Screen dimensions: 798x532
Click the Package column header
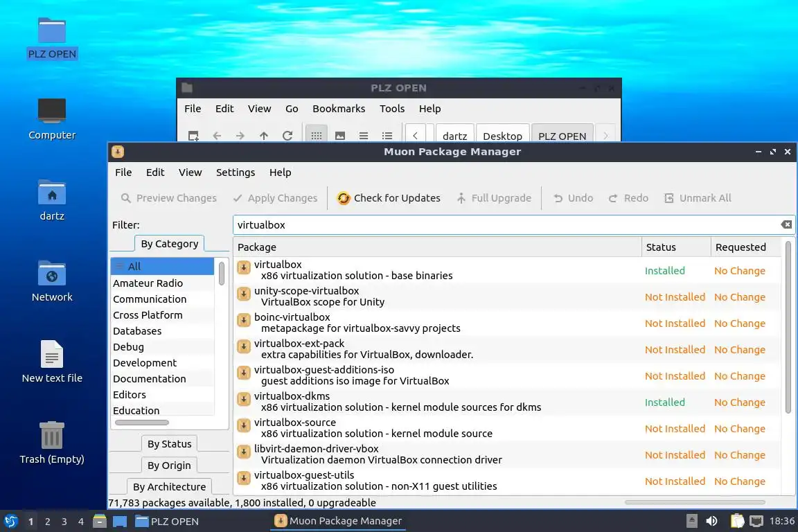tap(438, 247)
